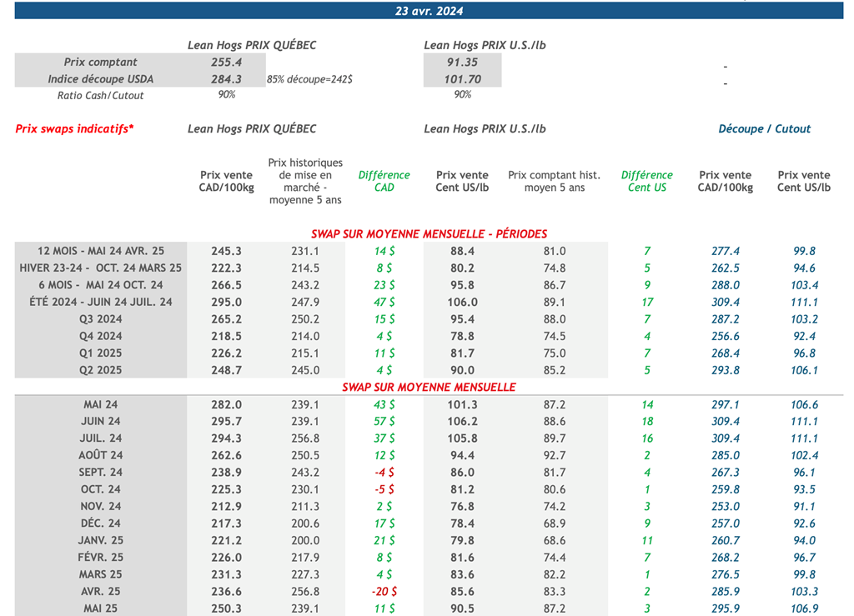
Task: Select the "Prix comptant hist. moyen 5 ans" header
Action: 554,181
